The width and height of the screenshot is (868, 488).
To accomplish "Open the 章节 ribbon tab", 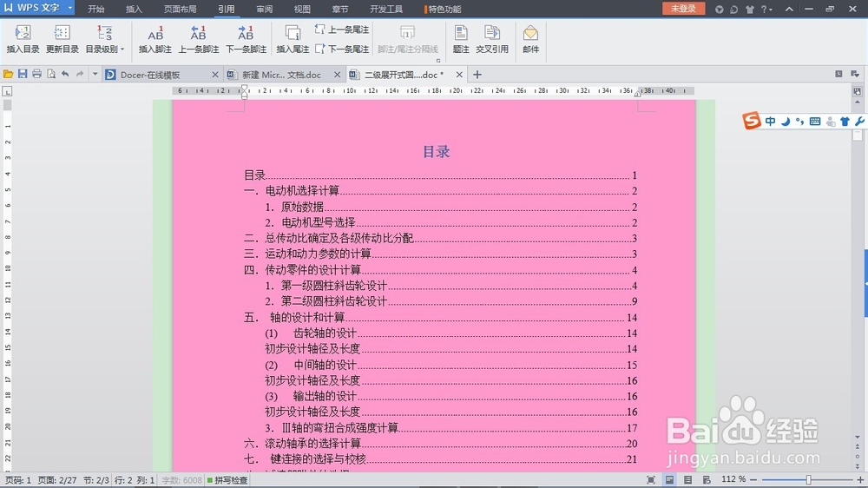I will [x=340, y=9].
